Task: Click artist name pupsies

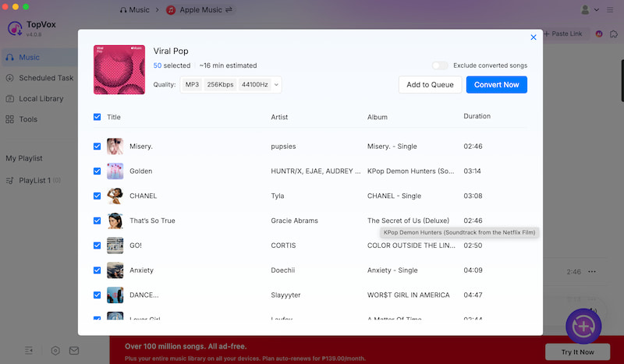Action: click(283, 147)
